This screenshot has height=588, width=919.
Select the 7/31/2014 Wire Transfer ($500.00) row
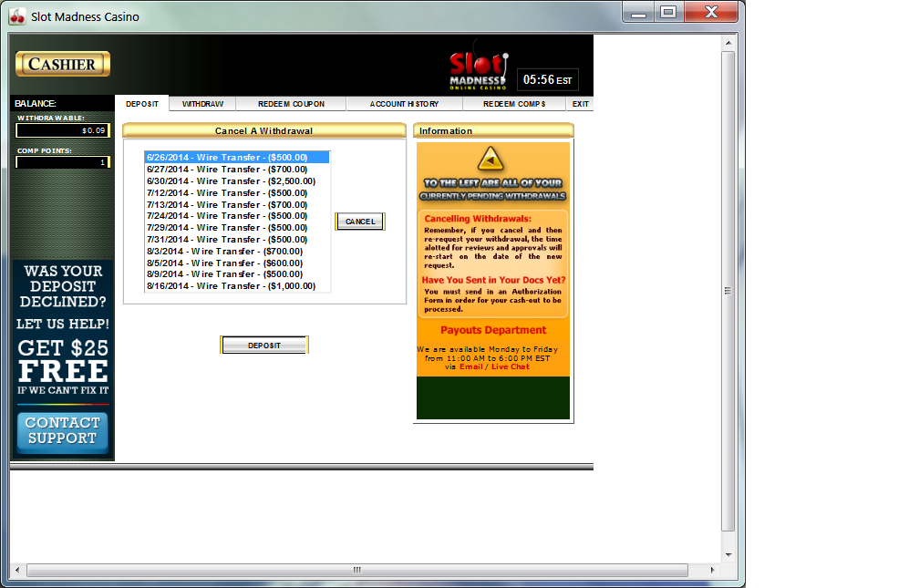click(237, 239)
